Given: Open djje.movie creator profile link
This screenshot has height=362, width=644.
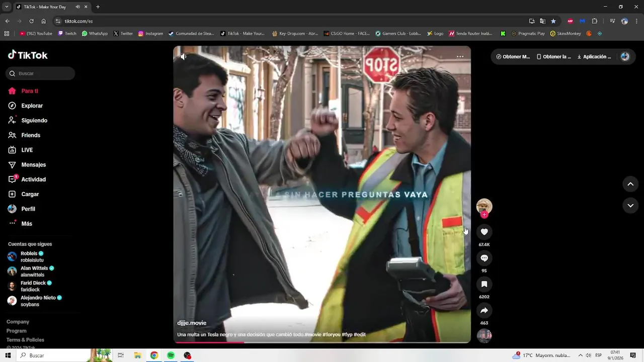Looking at the screenshot, I should [192, 323].
